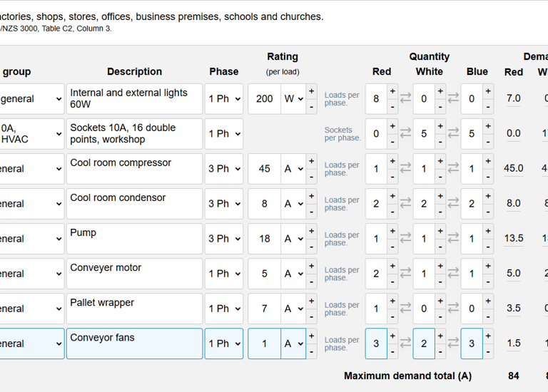Image resolution: width=548 pixels, height=392 pixels.
Task: Decrease red quantity for Conveyor fans
Action: click(x=392, y=351)
